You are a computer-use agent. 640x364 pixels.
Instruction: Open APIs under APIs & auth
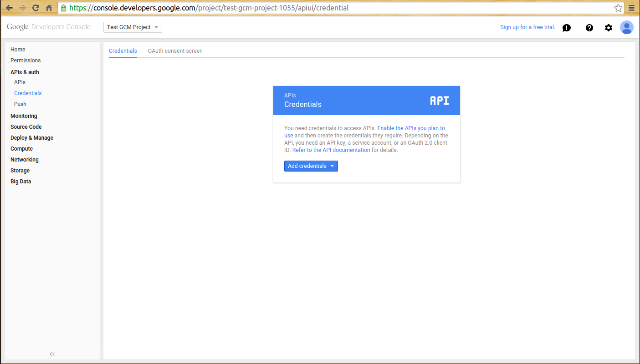pos(20,82)
